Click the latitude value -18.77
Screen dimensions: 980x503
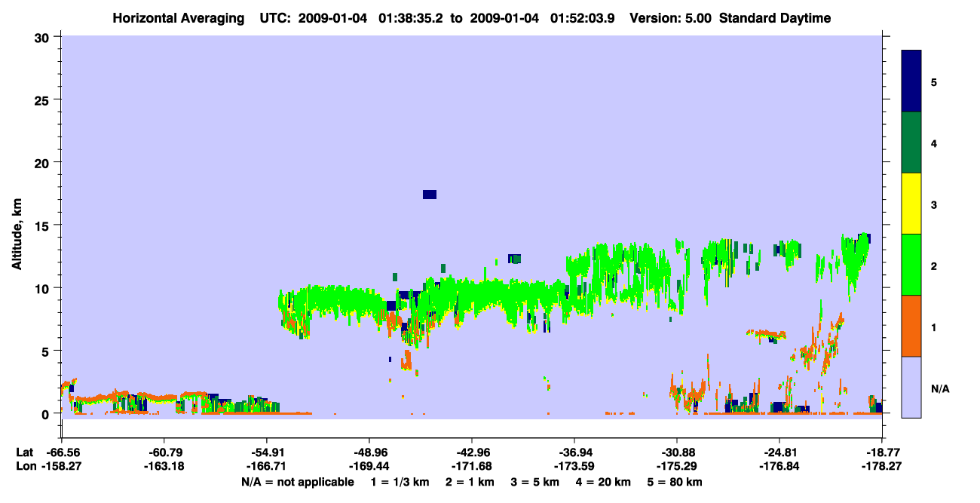(882, 452)
